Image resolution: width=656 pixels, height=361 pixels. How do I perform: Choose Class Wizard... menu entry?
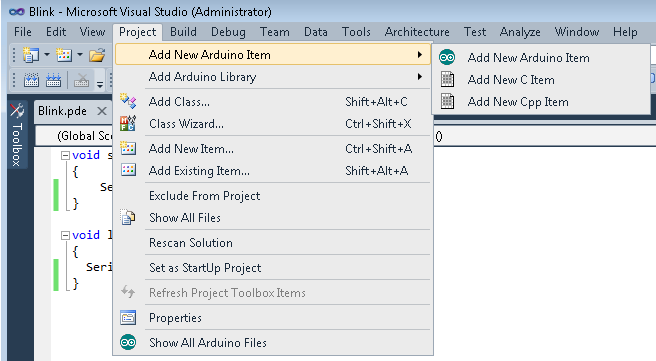[x=273, y=123]
